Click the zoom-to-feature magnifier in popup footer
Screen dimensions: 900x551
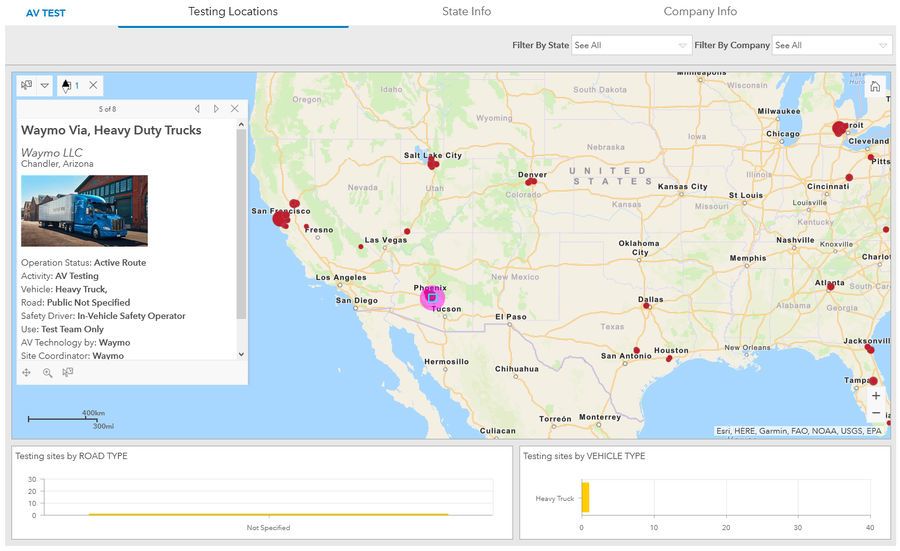(48, 372)
